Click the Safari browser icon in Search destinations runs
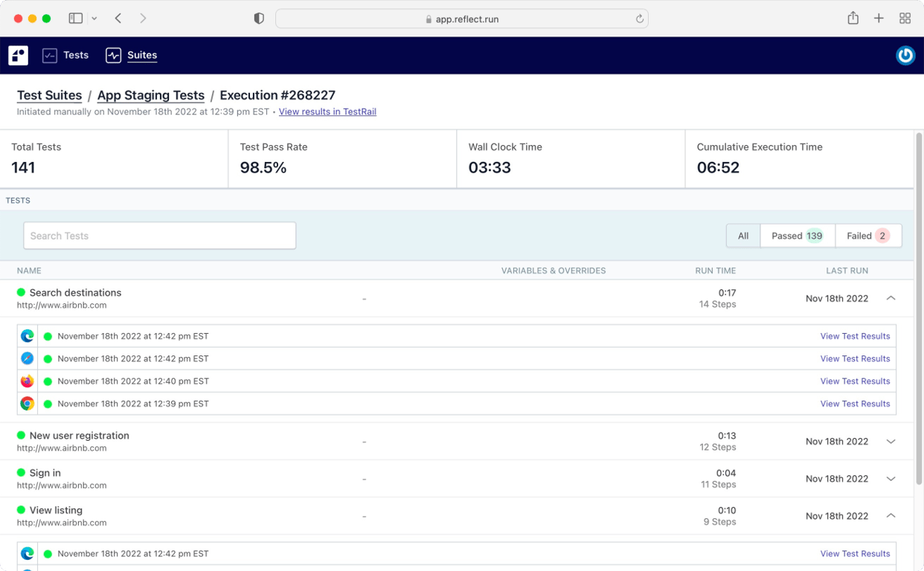The image size is (924, 571). pos(28,358)
